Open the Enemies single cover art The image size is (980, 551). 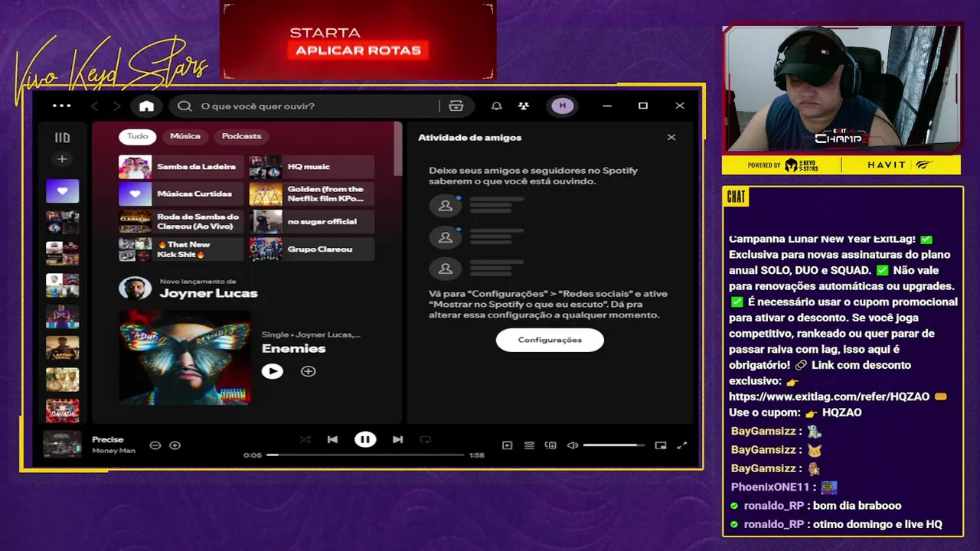click(185, 357)
